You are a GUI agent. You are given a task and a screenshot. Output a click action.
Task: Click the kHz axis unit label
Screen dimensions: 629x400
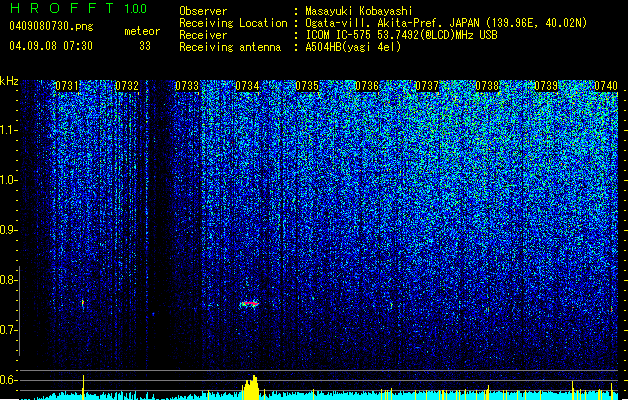coord(9,81)
